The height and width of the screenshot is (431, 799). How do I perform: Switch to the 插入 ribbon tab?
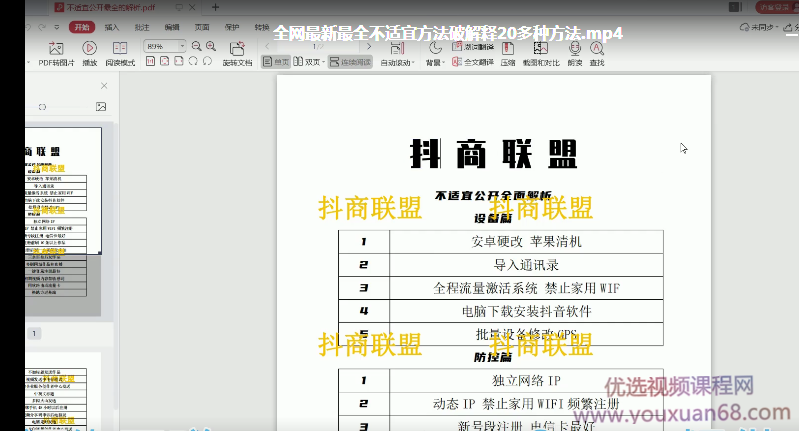point(112,27)
